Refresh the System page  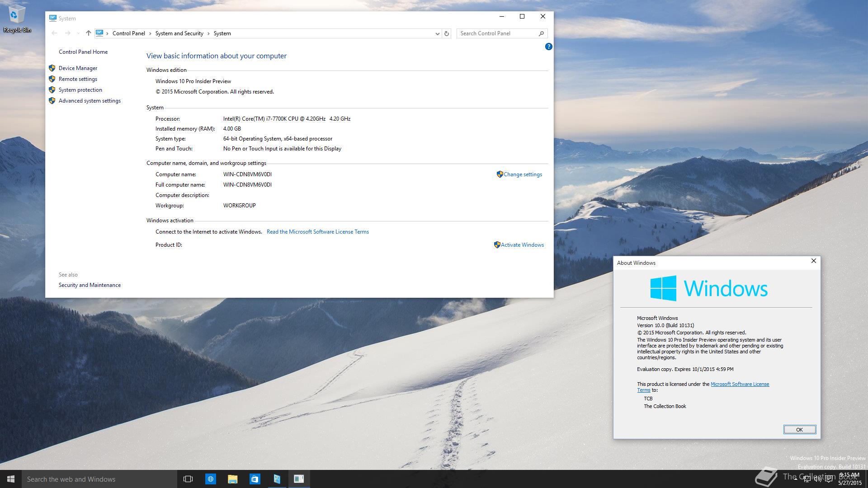(x=447, y=33)
